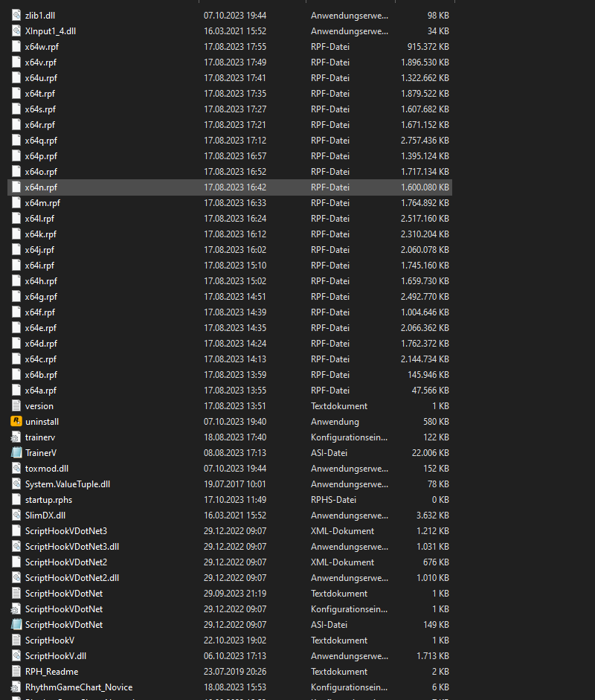The width and height of the screenshot is (595, 700).
Task: Select file name x64j.rpf
Action: (39, 249)
